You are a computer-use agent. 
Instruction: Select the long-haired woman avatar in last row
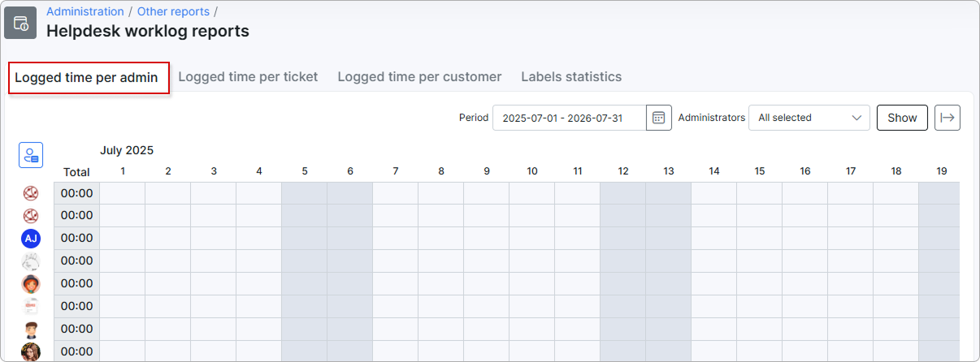[x=31, y=352]
